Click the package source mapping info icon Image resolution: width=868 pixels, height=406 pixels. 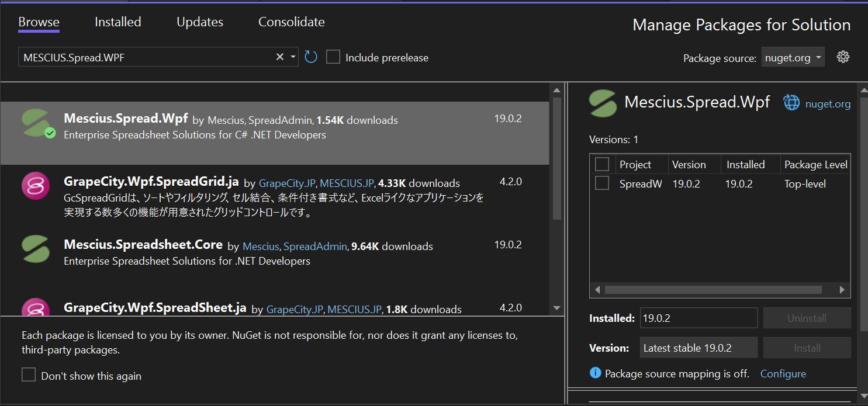pyautogui.click(x=595, y=373)
